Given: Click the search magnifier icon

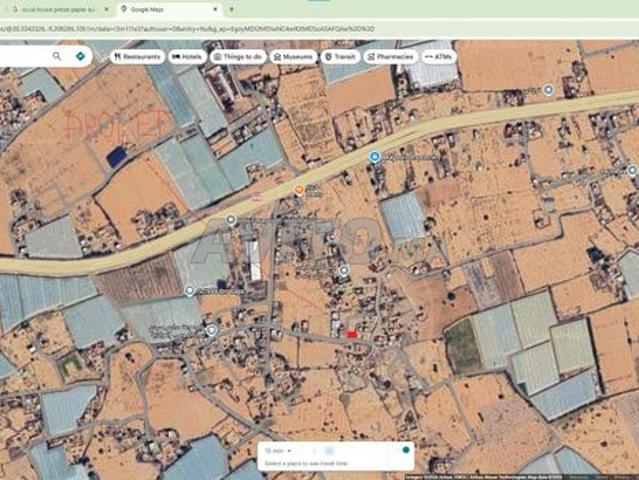Looking at the screenshot, I should (x=56, y=57).
